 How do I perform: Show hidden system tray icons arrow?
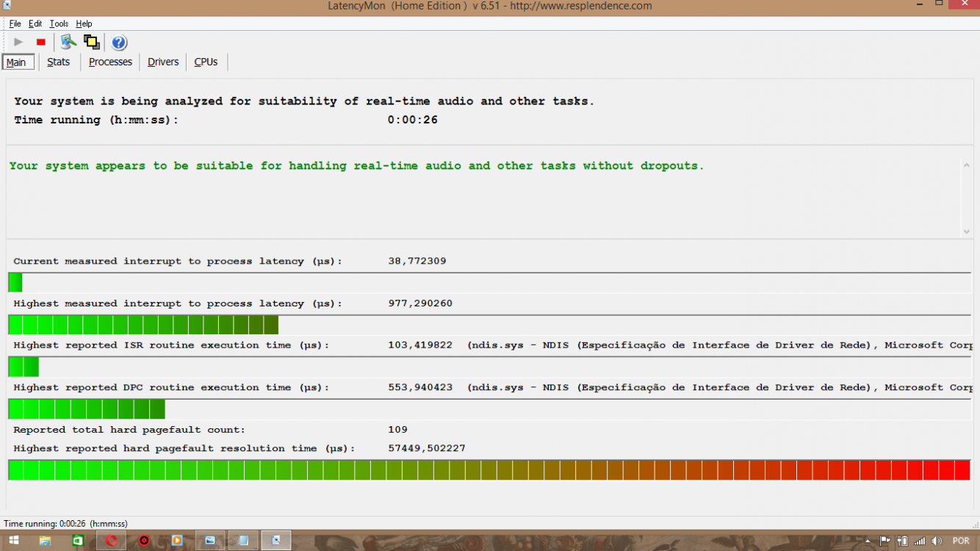click(868, 541)
